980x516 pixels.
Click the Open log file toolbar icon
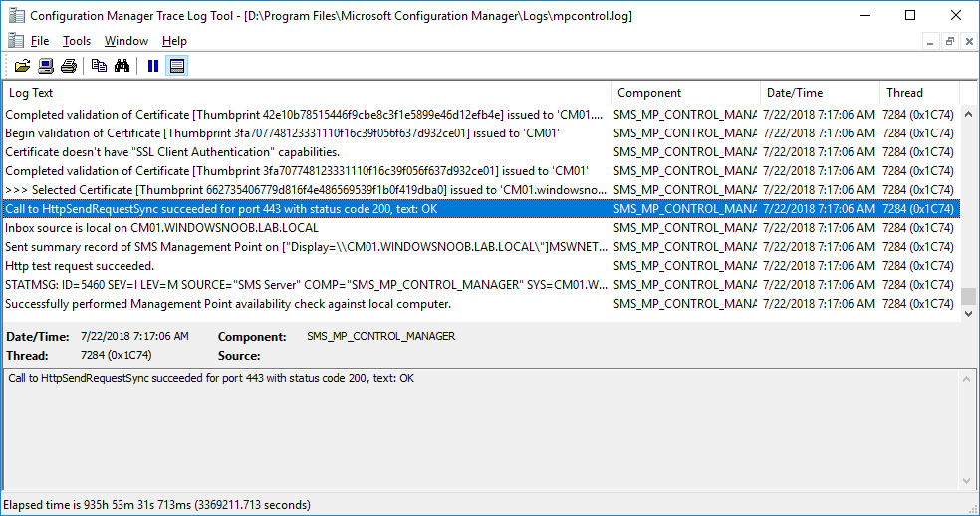(x=23, y=66)
